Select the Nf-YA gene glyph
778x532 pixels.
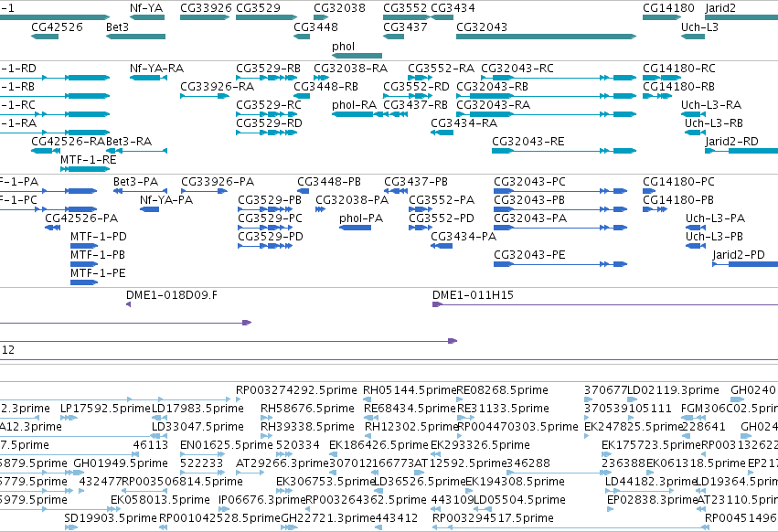[x=147, y=17]
